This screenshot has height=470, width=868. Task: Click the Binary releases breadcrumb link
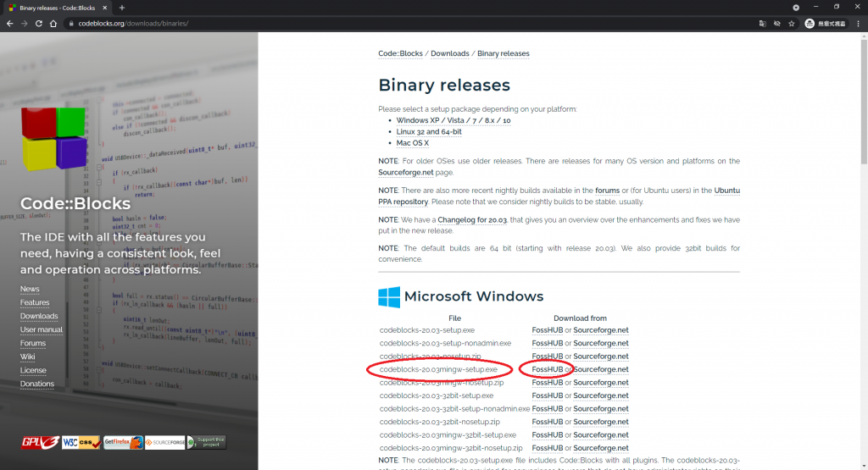pos(504,53)
